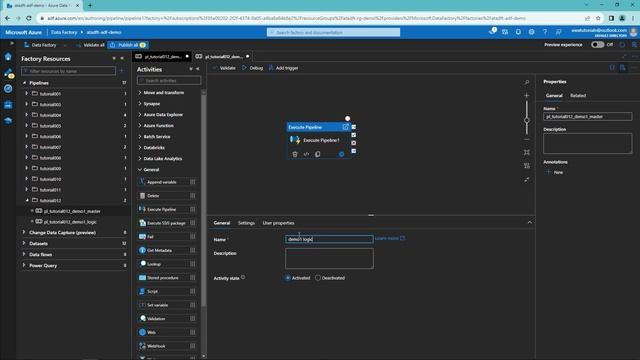Open the Learning center graduation cap icon
Screen dimensions: 640x360
pos(8,120)
